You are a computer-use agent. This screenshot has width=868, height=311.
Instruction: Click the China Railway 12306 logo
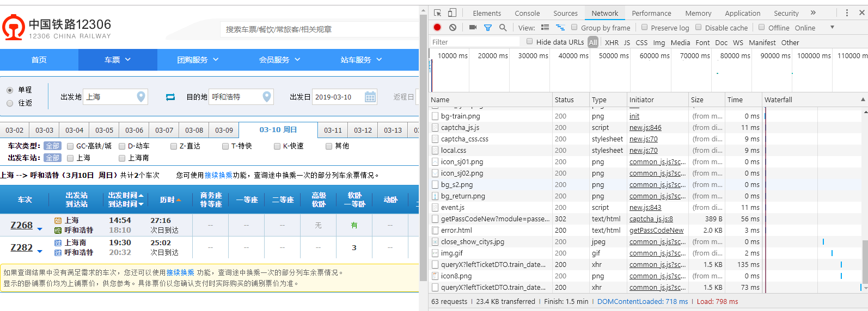click(x=57, y=28)
